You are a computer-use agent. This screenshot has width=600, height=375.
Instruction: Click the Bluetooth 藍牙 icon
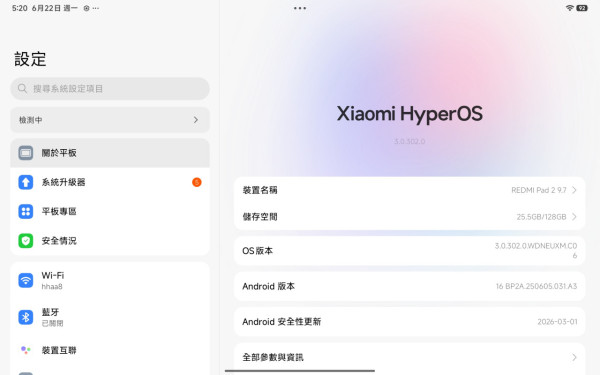(x=26, y=317)
